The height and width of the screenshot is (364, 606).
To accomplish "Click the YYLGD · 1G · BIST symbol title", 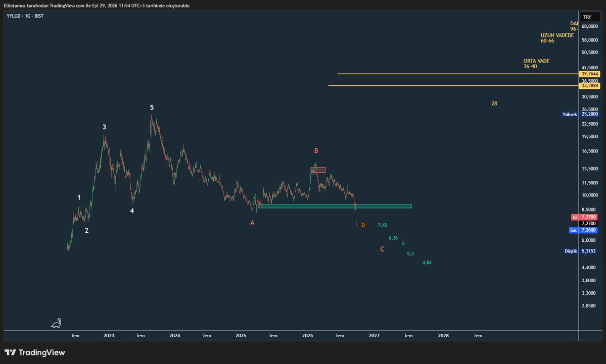I will click(25, 16).
